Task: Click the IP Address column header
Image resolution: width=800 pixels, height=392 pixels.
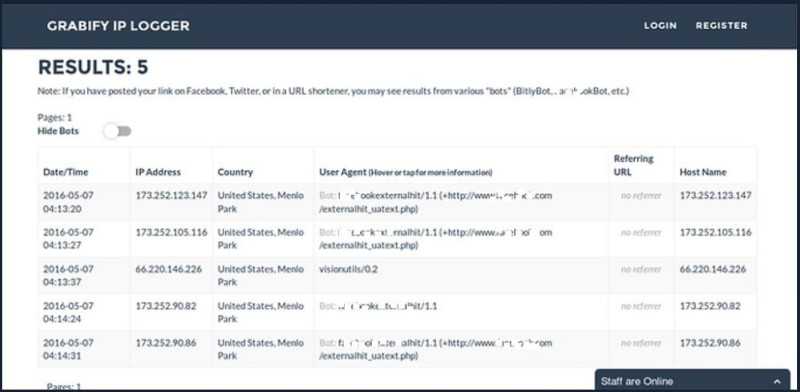Action: [158, 172]
